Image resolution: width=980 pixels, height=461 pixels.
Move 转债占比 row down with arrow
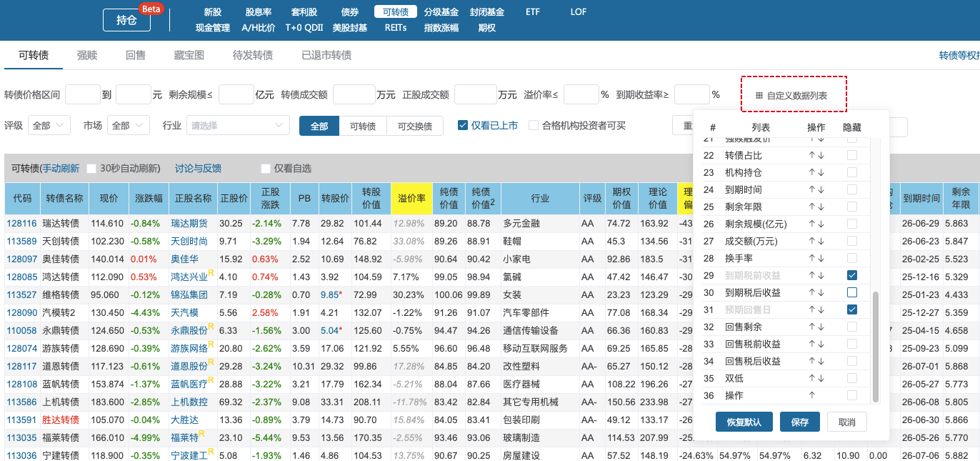(821, 155)
